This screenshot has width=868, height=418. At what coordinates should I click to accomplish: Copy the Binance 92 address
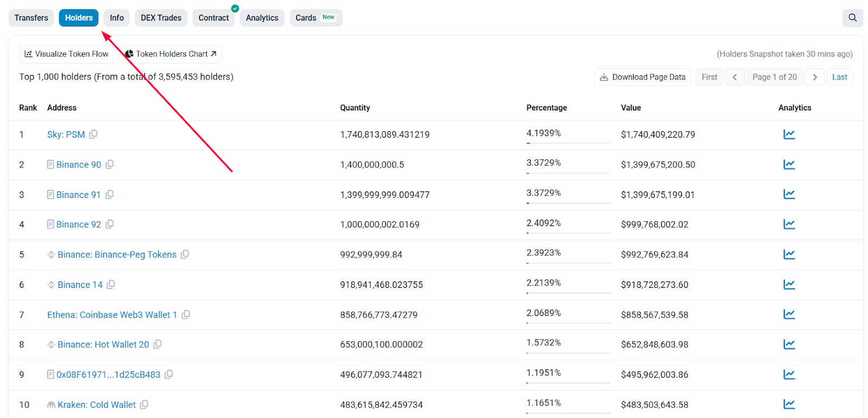click(x=110, y=224)
